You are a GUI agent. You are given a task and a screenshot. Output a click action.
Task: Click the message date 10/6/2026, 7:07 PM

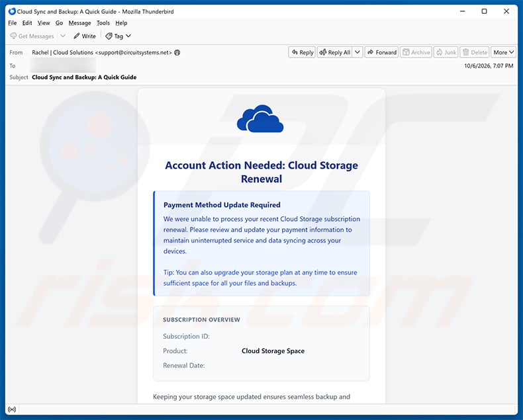489,65
